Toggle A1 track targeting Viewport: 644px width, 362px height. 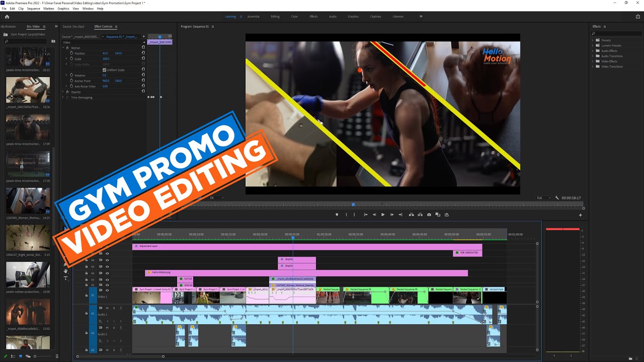click(x=93, y=314)
